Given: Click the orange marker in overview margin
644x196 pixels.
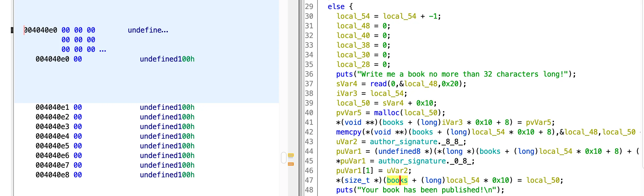Looking at the screenshot, I should pyautogui.click(x=291, y=164).
